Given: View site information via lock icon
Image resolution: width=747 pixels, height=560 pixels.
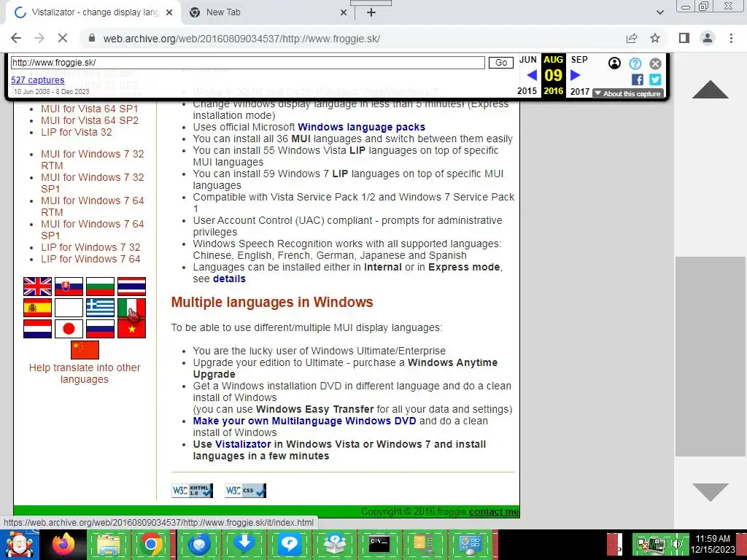Looking at the screenshot, I should click(92, 39).
